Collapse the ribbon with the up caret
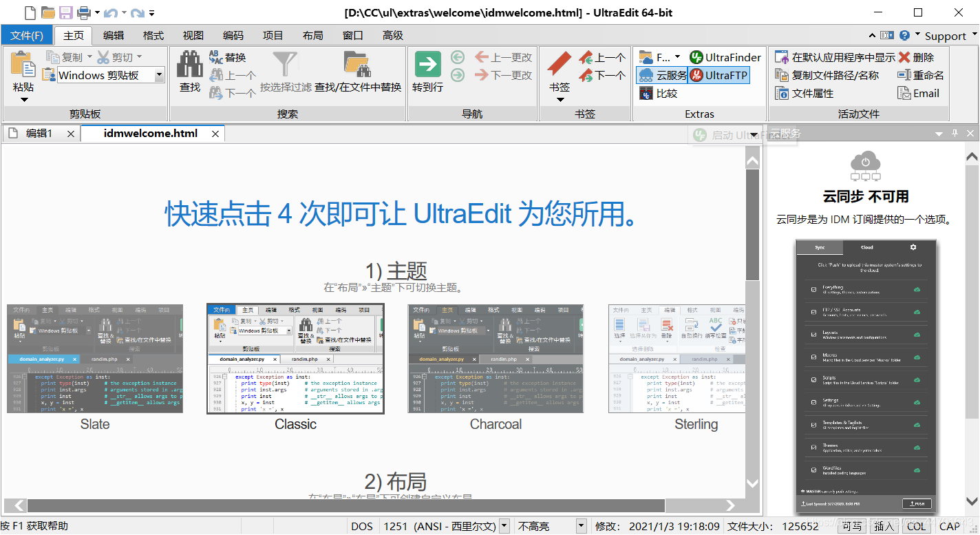 click(x=873, y=35)
